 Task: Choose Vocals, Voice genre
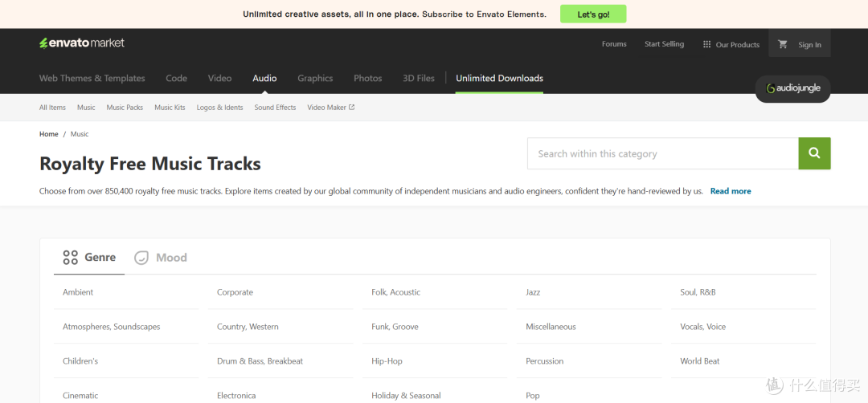pos(703,327)
